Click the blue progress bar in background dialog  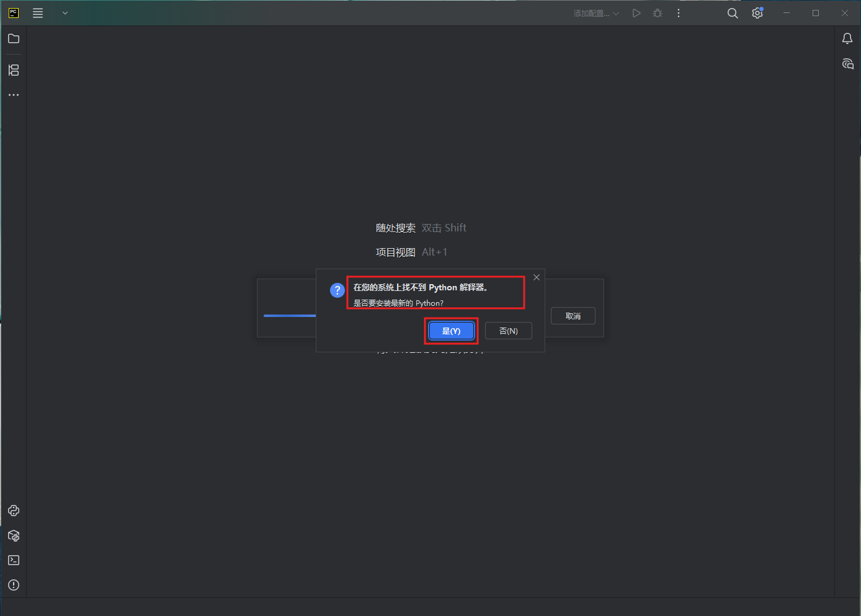pos(290,316)
